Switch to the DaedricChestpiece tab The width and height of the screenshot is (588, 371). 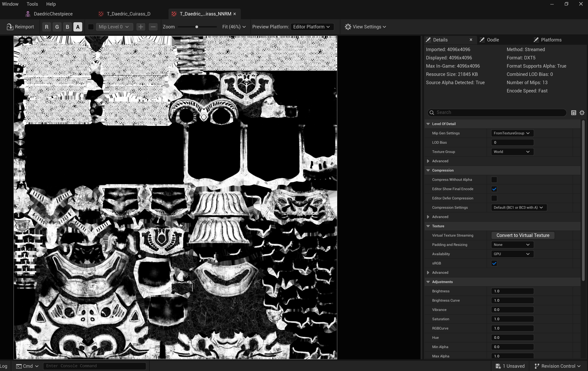pos(53,14)
